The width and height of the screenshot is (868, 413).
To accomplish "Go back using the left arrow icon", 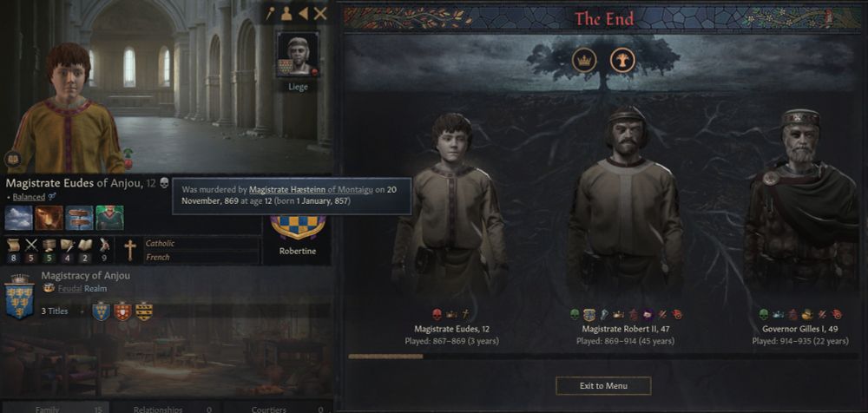I will pyautogui.click(x=303, y=14).
